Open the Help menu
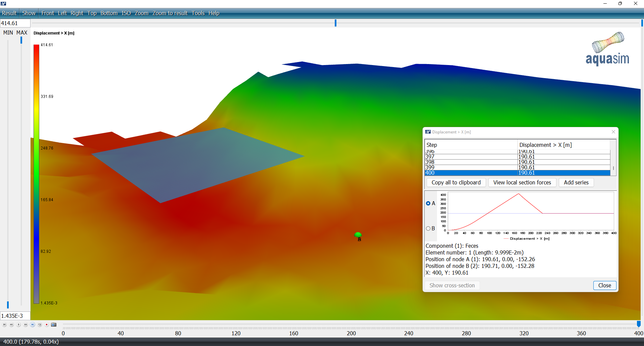Screen dimensions: 644x346 click(x=214, y=13)
